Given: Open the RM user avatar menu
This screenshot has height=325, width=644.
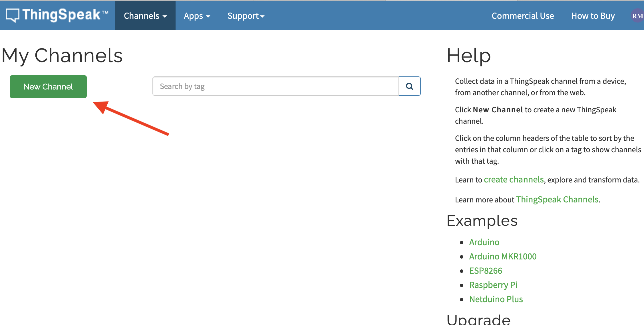Looking at the screenshot, I should click(x=637, y=16).
